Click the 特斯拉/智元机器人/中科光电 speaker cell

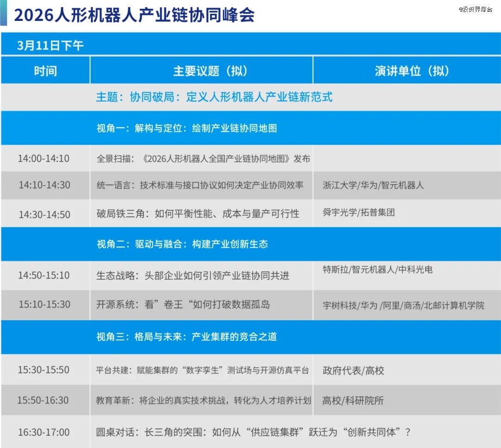point(378,269)
